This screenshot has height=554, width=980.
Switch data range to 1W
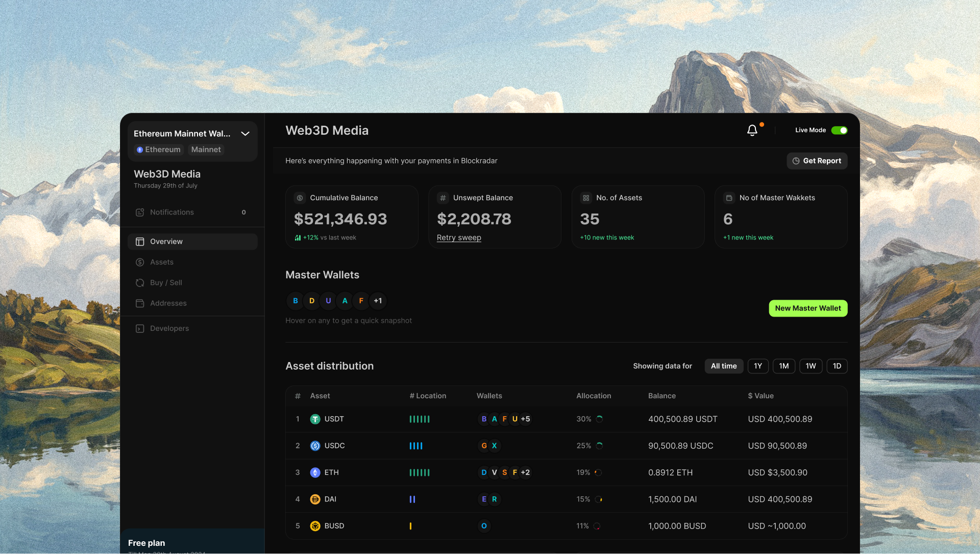coord(811,366)
